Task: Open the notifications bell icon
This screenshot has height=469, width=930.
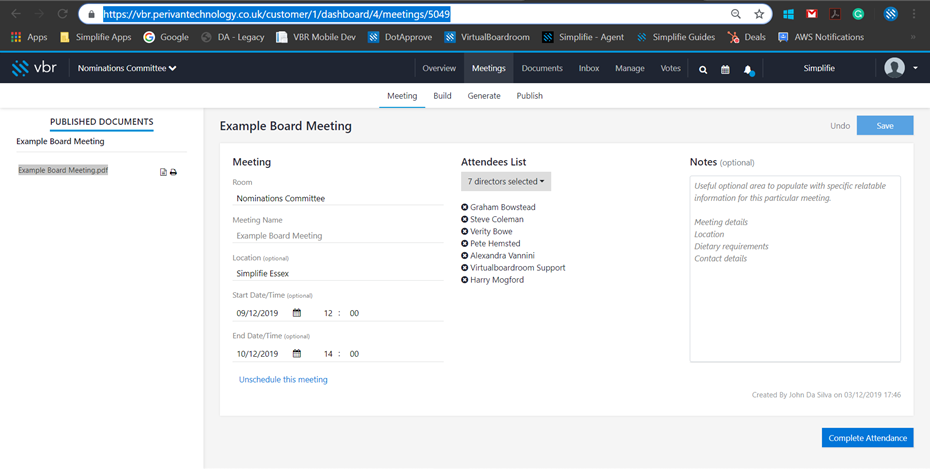Action: [748, 70]
